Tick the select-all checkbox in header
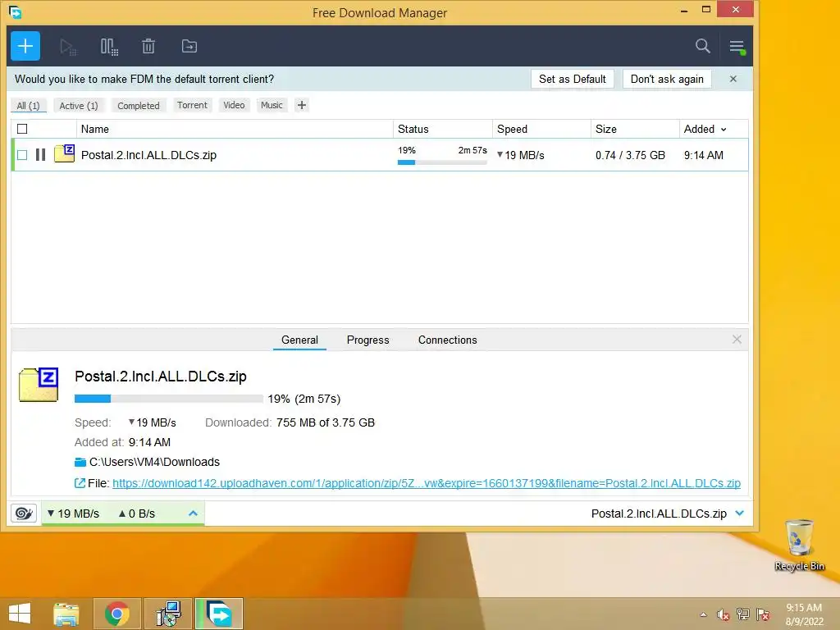 coord(22,129)
